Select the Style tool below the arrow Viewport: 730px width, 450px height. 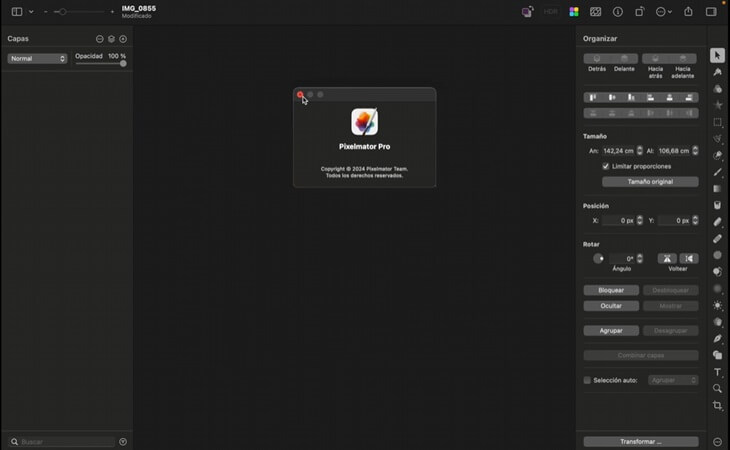pyautogui.click(x=717, y=72)
